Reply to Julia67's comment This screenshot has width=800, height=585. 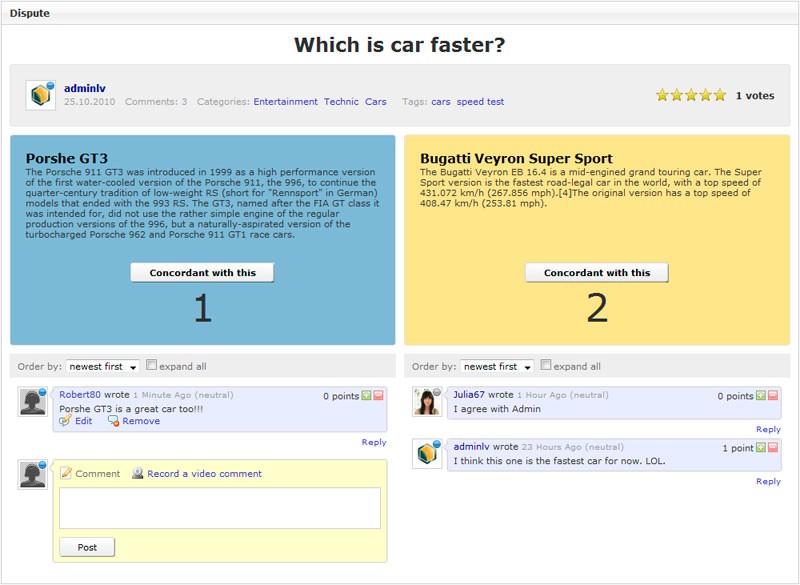pyautogui.click(x=768, y=429)
